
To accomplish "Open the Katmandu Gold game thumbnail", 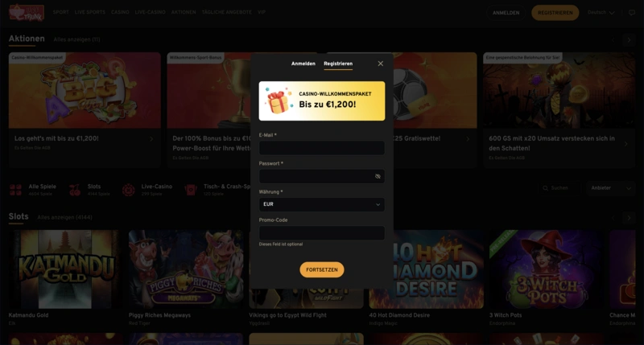I will [64, 269].
